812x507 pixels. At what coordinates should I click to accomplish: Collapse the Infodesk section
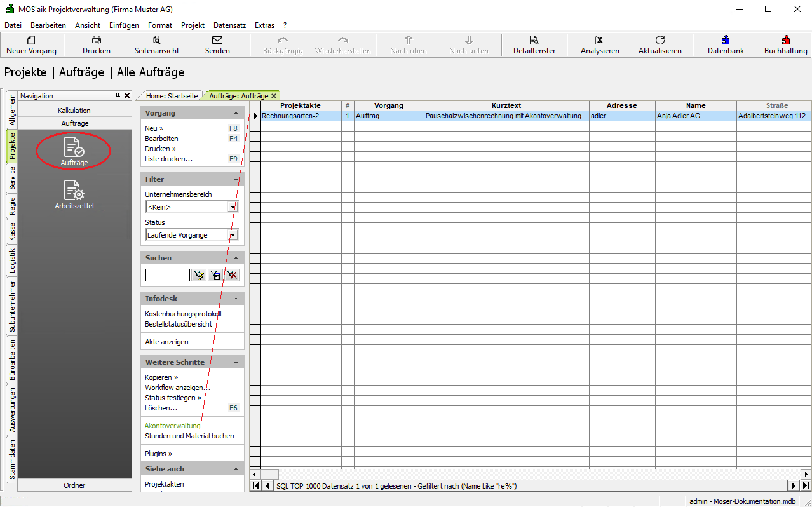coord(236,299)
